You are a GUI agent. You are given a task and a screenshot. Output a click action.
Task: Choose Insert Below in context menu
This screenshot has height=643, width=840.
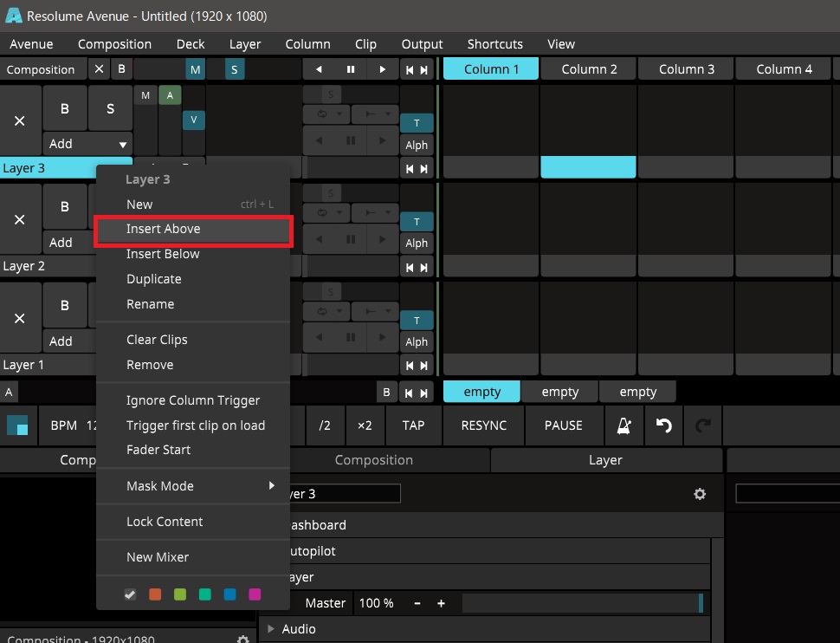[x=193, y=254]
